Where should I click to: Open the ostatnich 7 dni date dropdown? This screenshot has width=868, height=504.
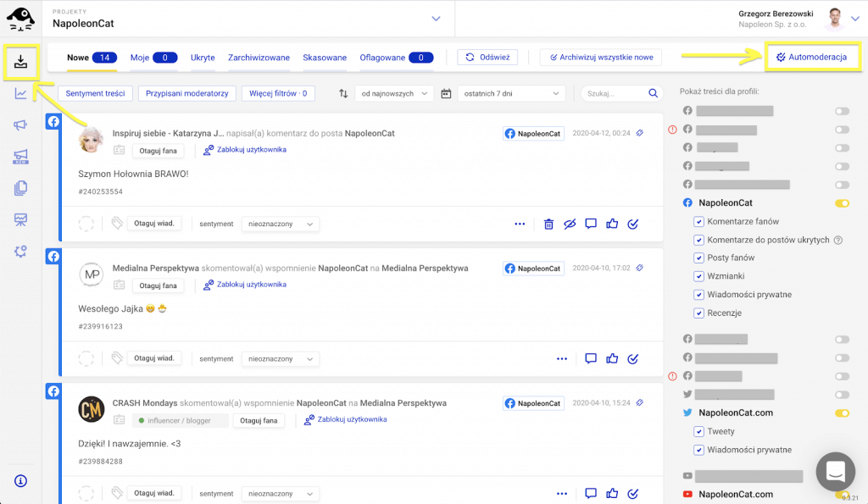tap(511, 93)
